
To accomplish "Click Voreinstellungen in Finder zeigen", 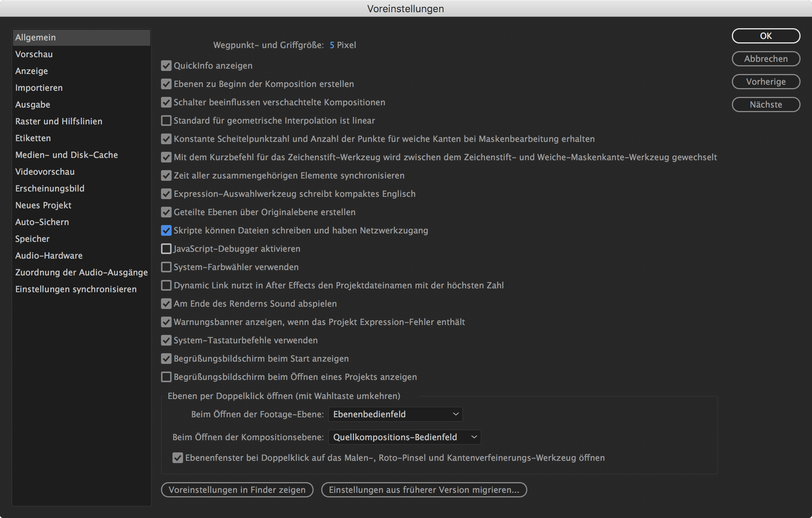I will tap(237, 490).
